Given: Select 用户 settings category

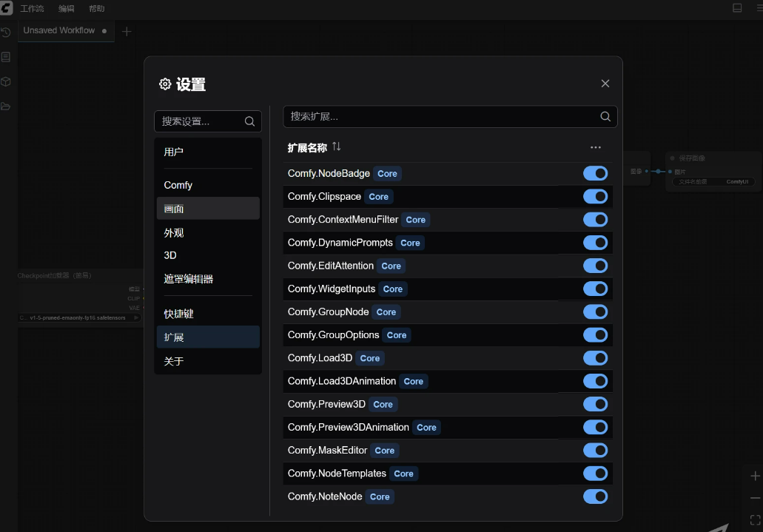Looking at the screenshot, I should point(208,152).
